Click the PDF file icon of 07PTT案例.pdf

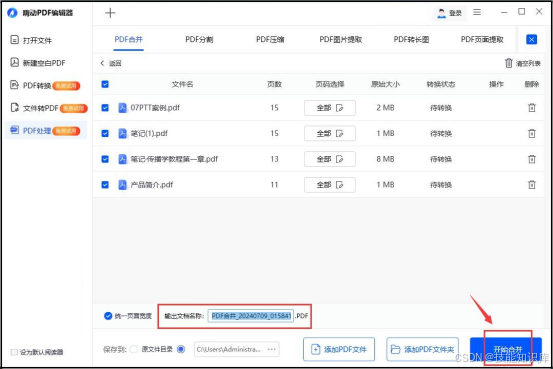(122, 108)
